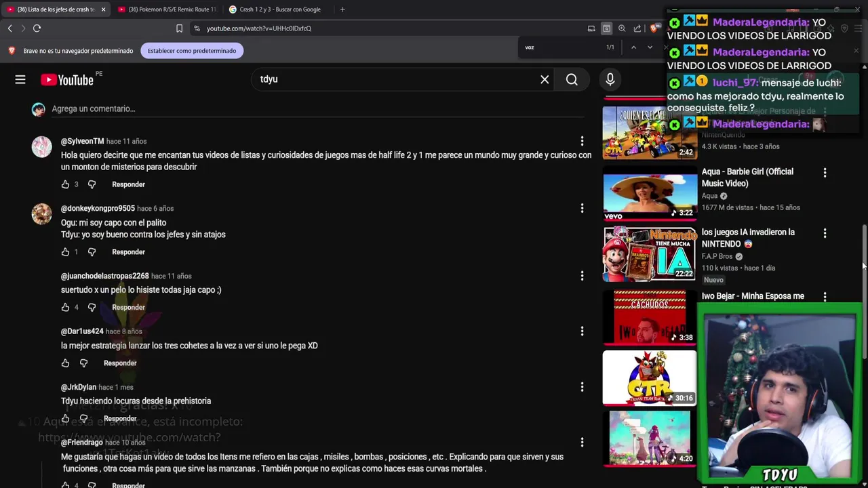Open the options menu on @juanchodelastropas2268's comment
Viewport: 868px width, 488px height.
point(582,276)
